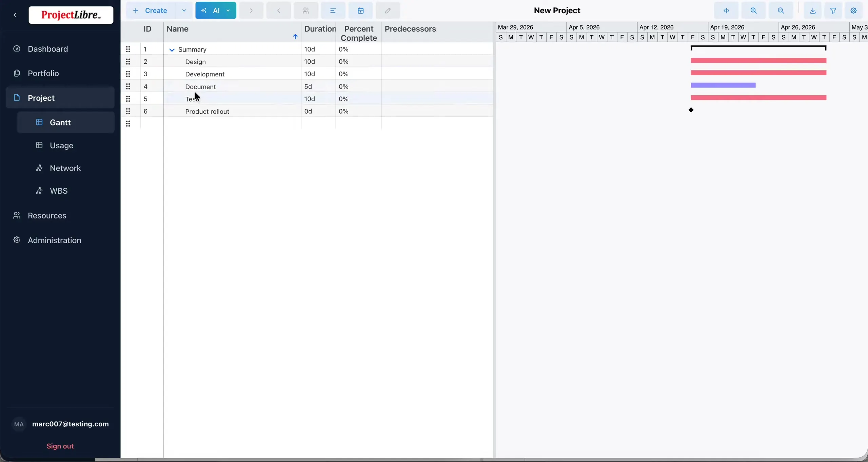The width and height of the screenshot is (868, 462).
Task: Click the Create button
Action: [x=151, y=11]
